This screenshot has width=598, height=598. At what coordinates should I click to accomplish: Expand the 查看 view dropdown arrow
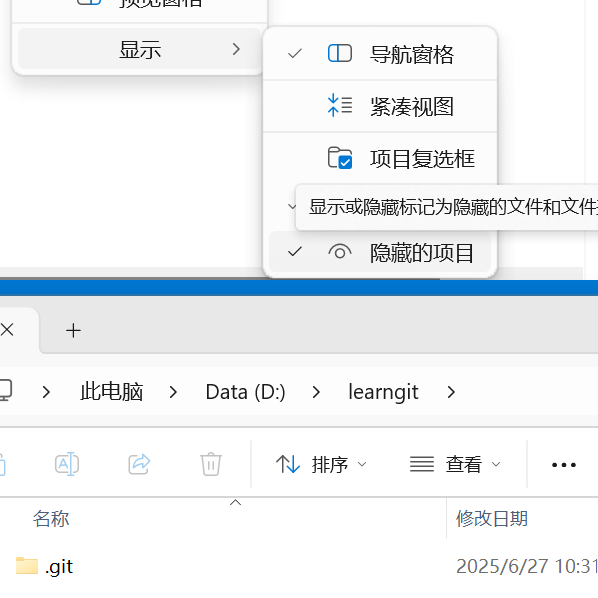tap(496, 464)
